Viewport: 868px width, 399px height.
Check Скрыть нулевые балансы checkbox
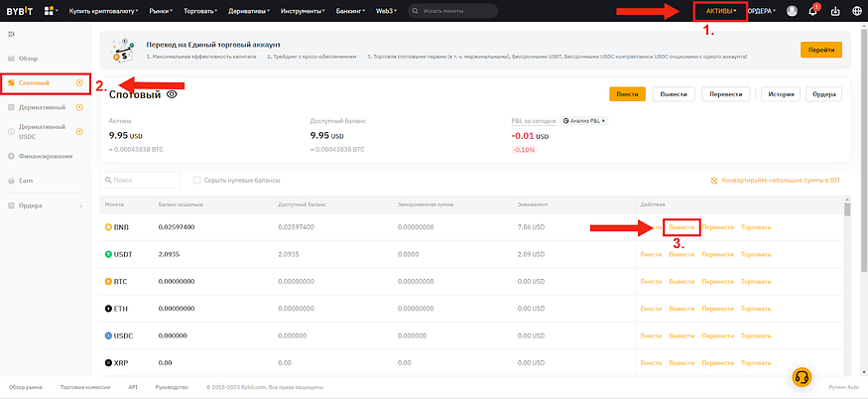click(x=196, y=180)
